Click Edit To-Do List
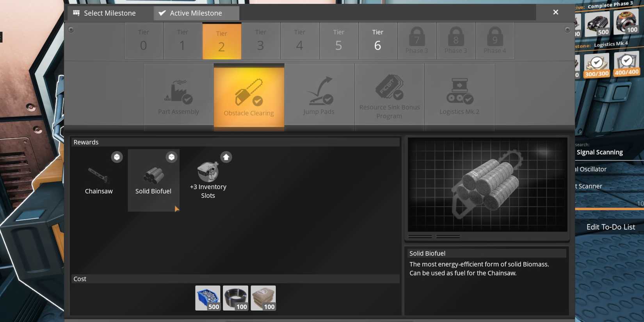 tap(610, 227)
